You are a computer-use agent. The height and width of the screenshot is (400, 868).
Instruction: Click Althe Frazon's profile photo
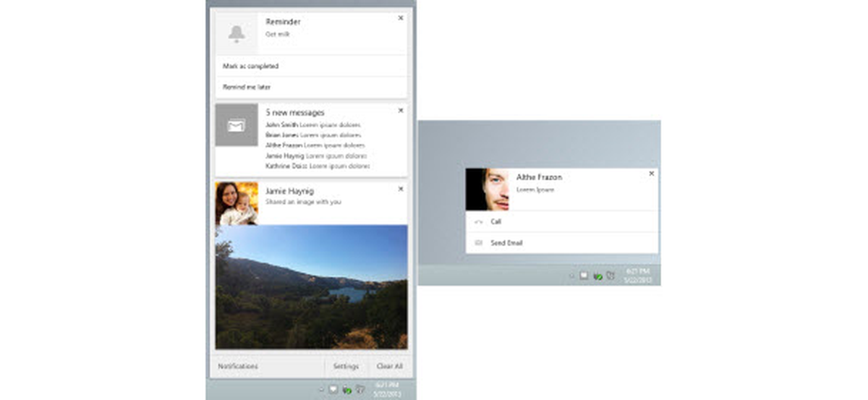487,190
